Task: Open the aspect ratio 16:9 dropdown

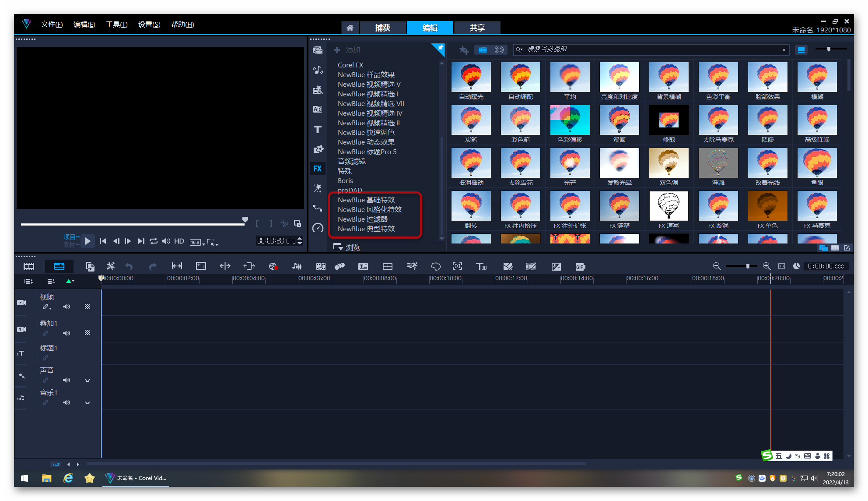Action: click(198, 242)
